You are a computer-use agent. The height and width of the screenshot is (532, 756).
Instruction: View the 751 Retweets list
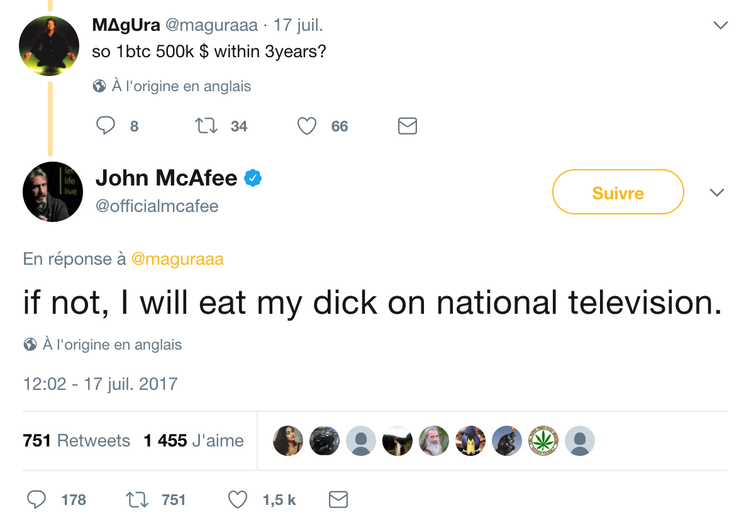coord(76,441)
